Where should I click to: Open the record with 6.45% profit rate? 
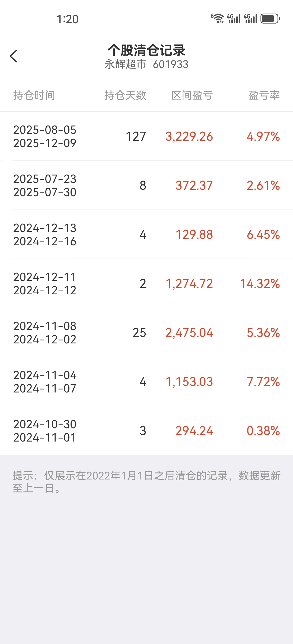coord(146,234)
